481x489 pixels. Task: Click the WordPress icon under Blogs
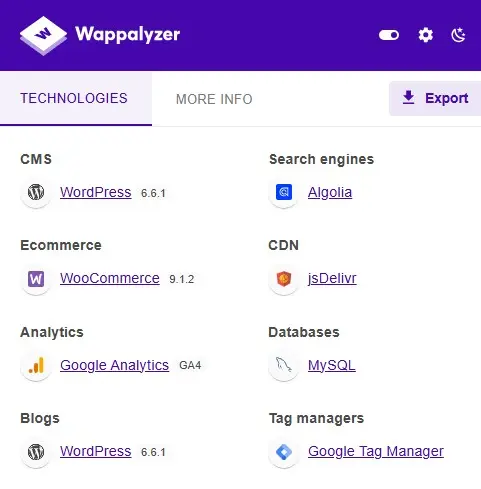coord(36,452)
